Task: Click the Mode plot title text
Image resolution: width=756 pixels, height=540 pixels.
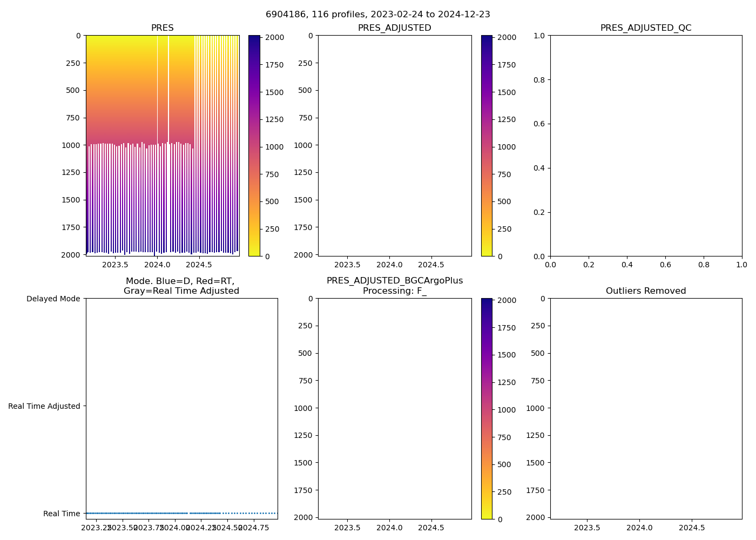Action: coord(181,286)
